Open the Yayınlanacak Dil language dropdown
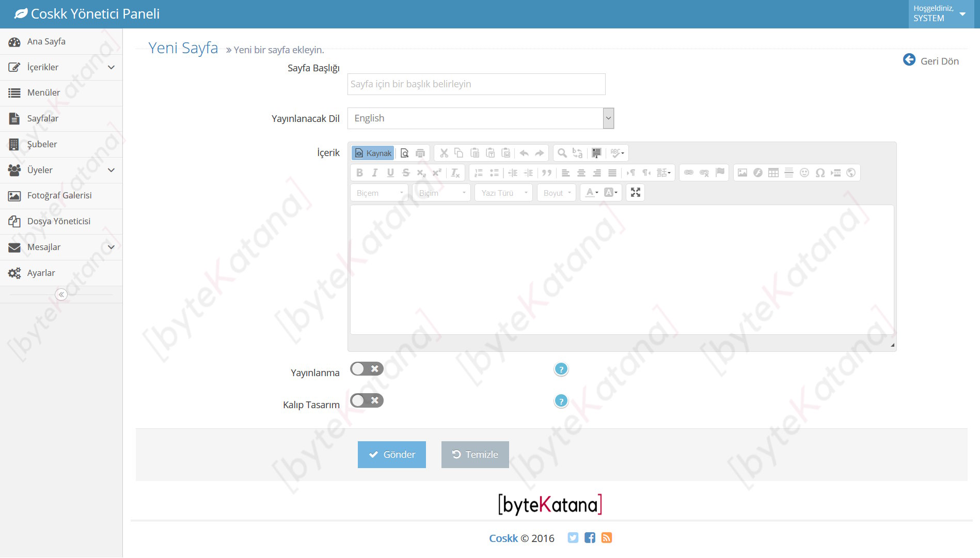Screen dimensions: 980x558 pos(480,118)
